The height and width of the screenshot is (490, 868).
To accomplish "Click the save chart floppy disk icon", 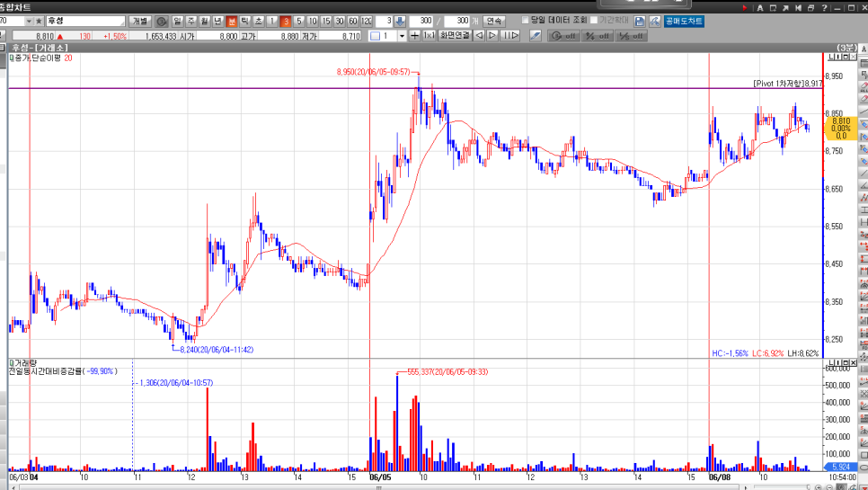I will [640, 21].
